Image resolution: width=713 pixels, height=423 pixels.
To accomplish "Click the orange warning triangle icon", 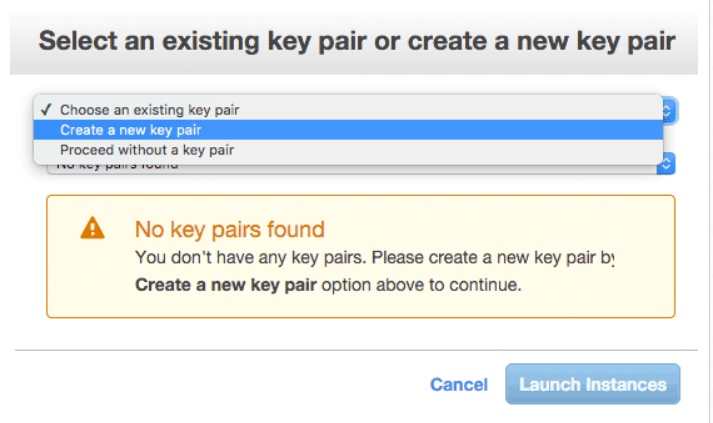I will (x=92, y=228).
